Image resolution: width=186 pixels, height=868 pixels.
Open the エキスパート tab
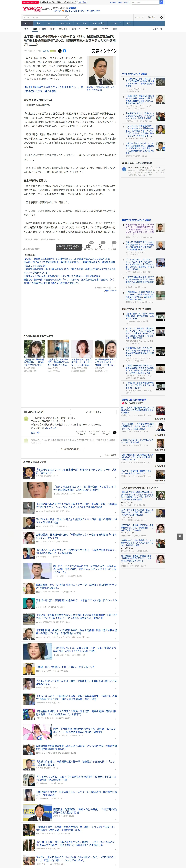tap(64, 24)
